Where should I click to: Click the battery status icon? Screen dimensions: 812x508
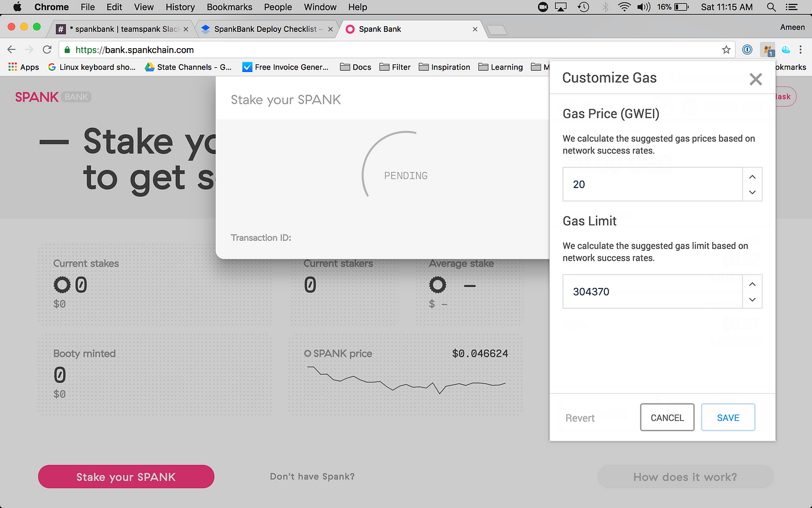click(681, 7)
